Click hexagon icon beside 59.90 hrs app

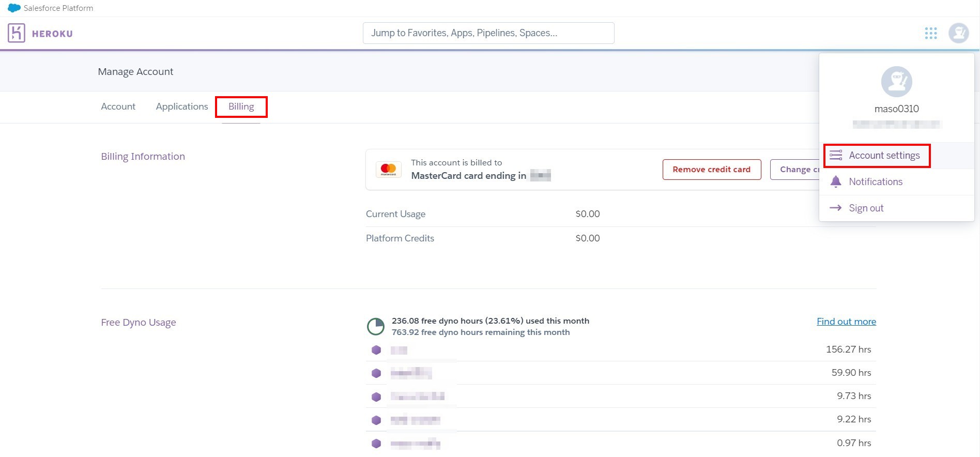coord(376,373)
